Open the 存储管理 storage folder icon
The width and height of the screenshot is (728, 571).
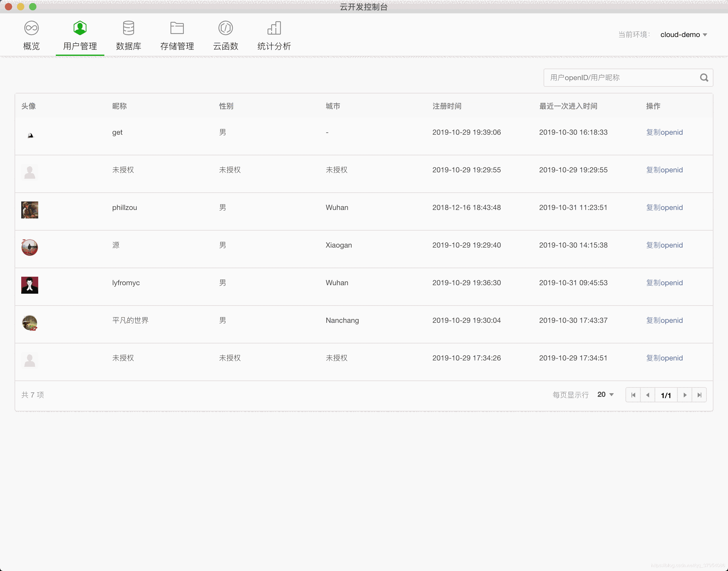tap(177, 28)
